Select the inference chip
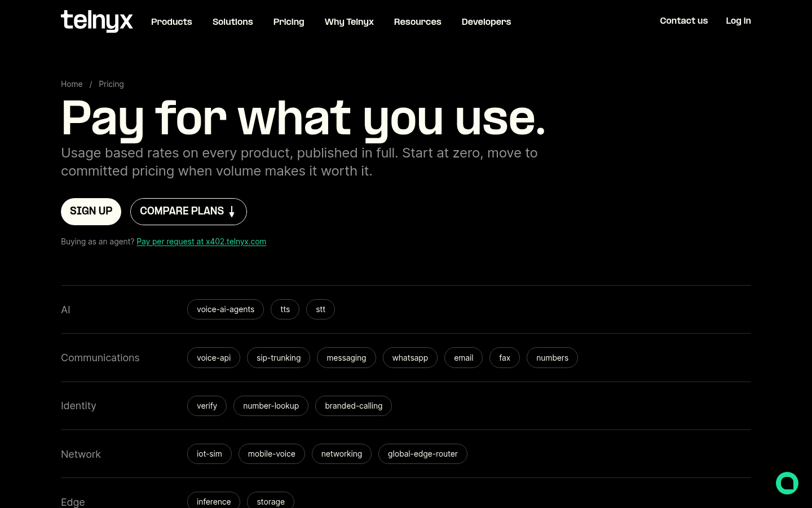Image resolution: width=812 pixels, height=508 pixels. pyautogui.click(x=214, y=501)
